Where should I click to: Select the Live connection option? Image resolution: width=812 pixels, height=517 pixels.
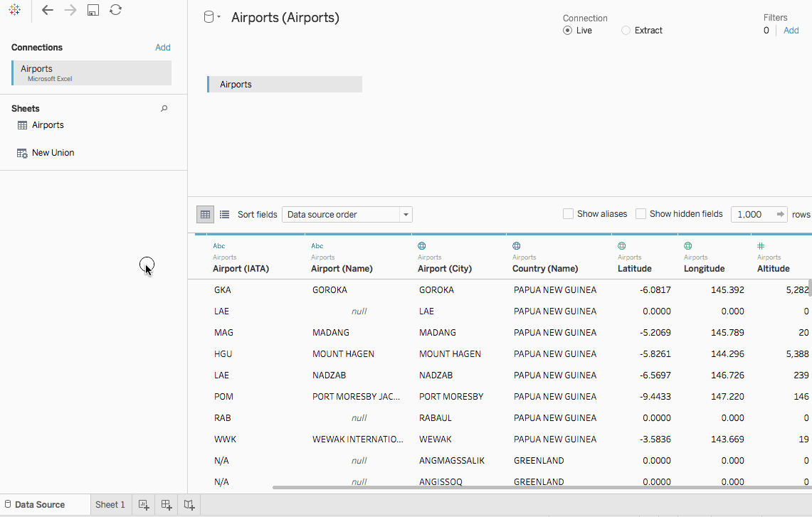point(577,31)
